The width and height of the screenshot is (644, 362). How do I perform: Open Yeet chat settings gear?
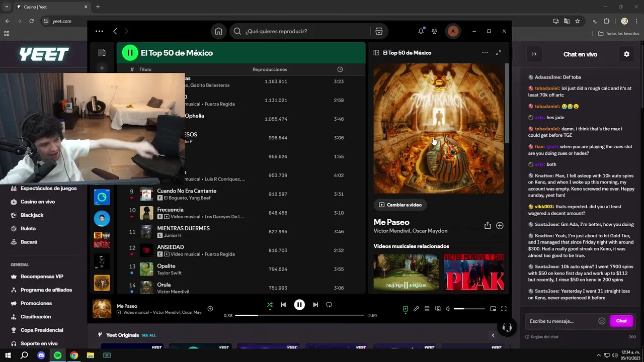[626, 54]
